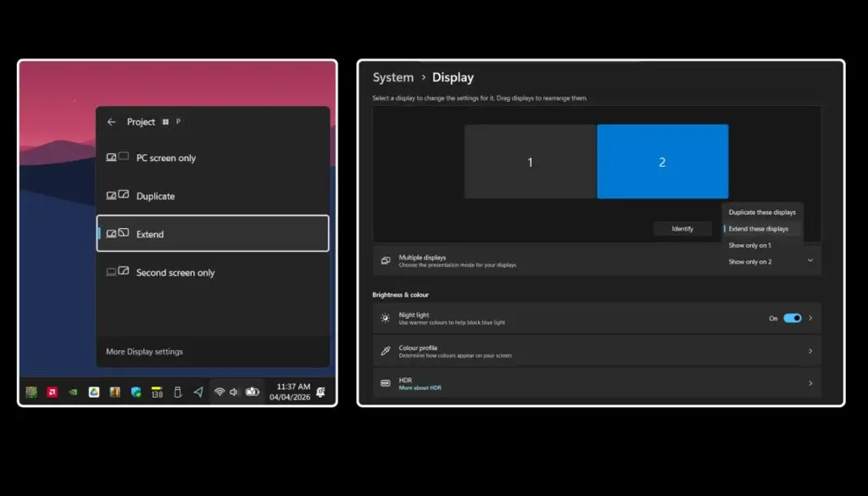The height and width of the screenshot is (496, 868).
Task: Click the back arrow in Project panel
Action: coord(111,122)
